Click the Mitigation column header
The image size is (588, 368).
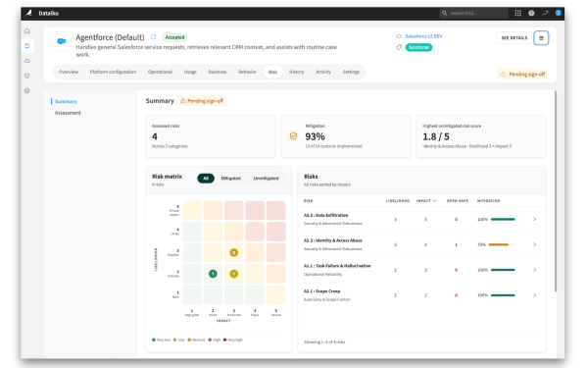point(488,201)
